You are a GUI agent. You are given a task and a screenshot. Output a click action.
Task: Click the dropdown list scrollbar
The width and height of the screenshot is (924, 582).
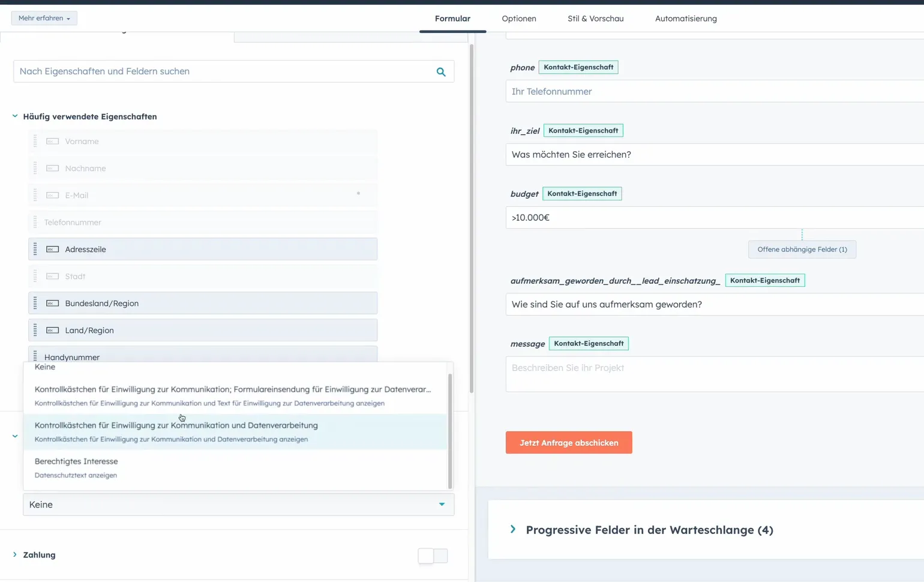click(450, 431)
